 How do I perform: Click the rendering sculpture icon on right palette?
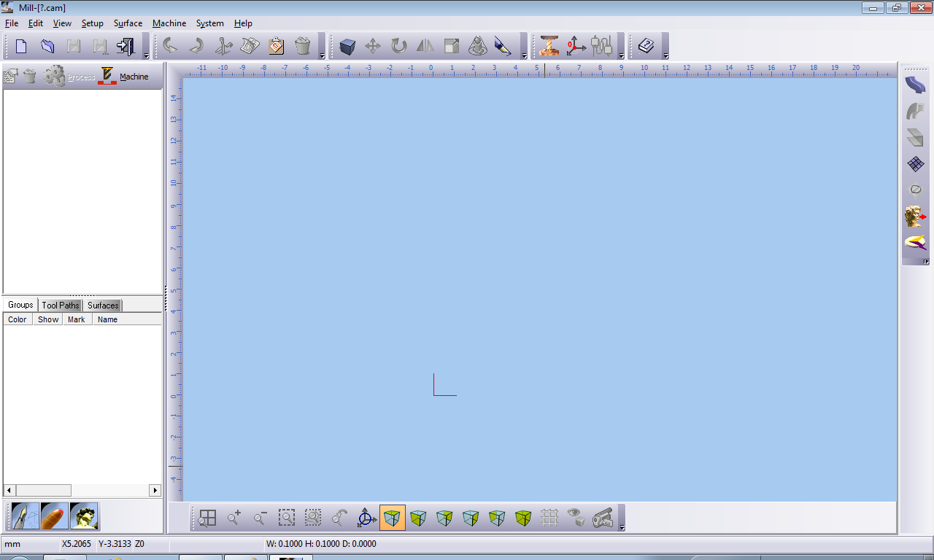coord(915,216)
